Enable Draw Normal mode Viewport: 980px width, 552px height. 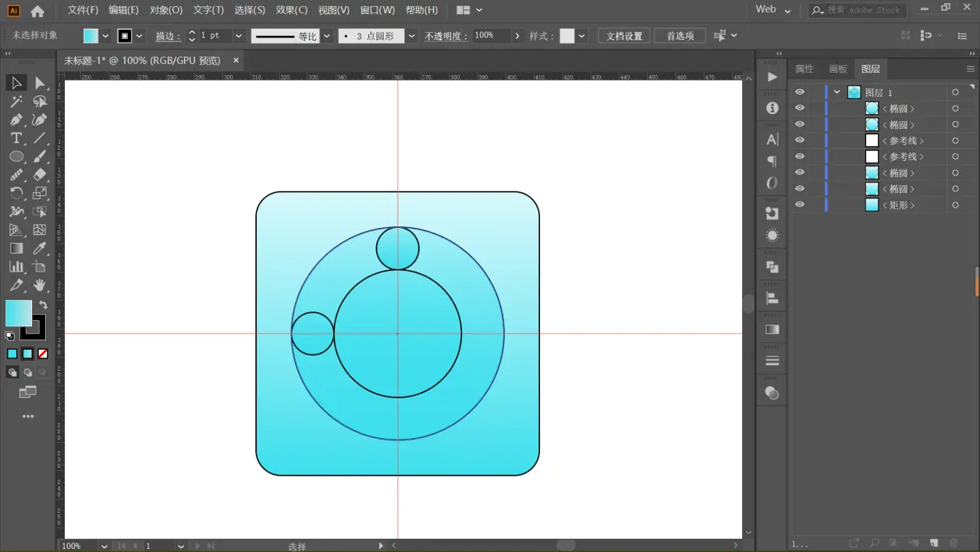click(x=12, y=372)
